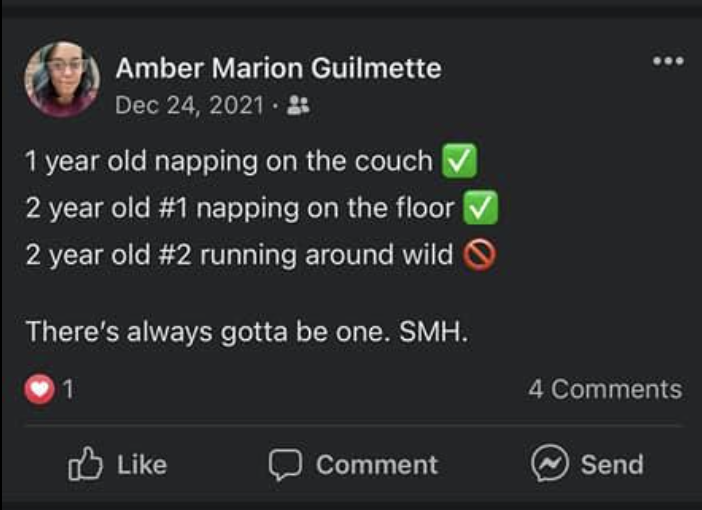Open the 4 Comments link
Viewport: 702px width, 510px height.
point(605,389)
